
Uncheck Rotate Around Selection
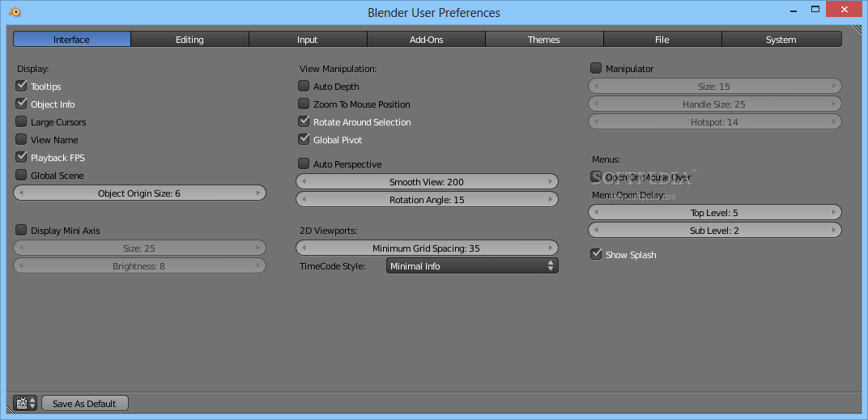coord(304,121)
